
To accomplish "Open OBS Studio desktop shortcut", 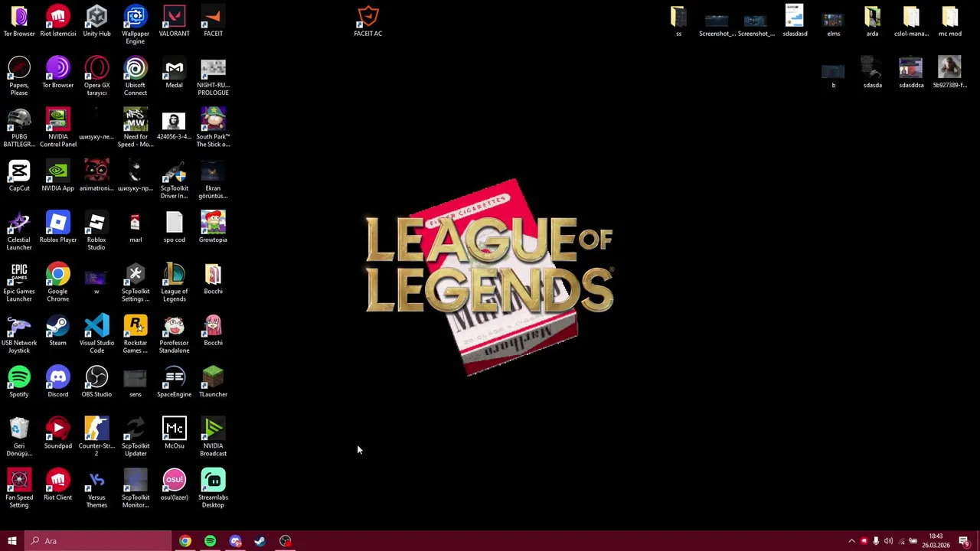I will point(96,382).
